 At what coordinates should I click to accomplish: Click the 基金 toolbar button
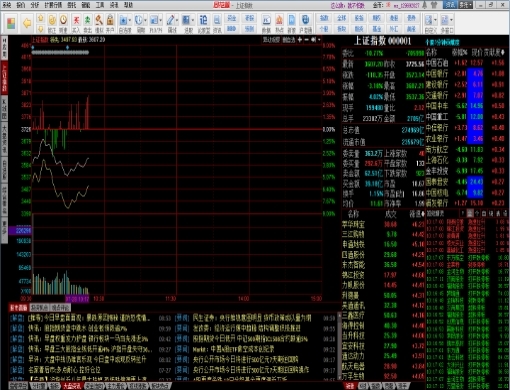[377, 29]
